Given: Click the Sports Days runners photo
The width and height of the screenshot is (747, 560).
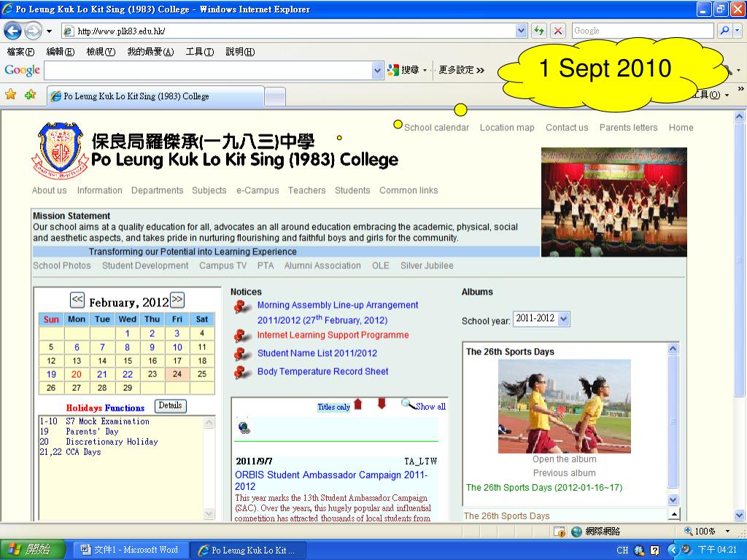Looking at the screenshot, I should point(565,406).
